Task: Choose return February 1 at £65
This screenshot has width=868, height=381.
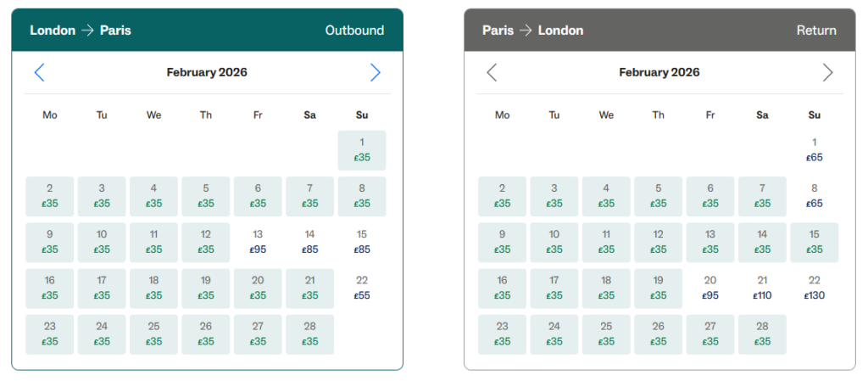Action: [x=815, y=150]
